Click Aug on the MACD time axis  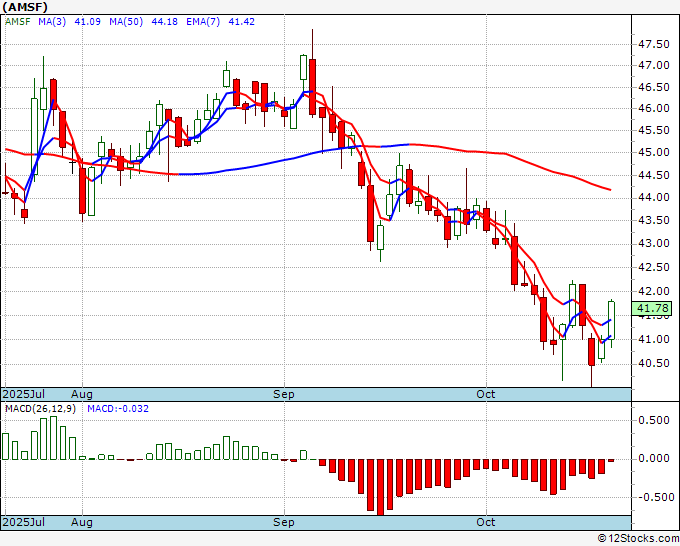coord(82,522)
